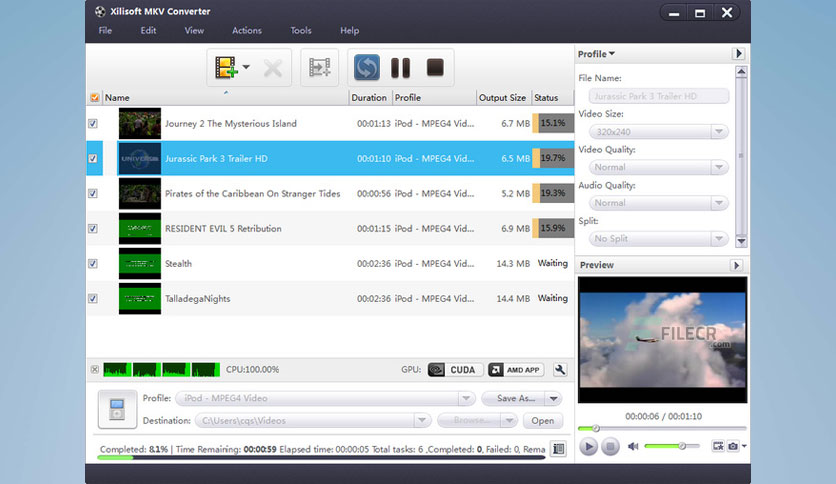Open the Actions menu

(246, 30)
